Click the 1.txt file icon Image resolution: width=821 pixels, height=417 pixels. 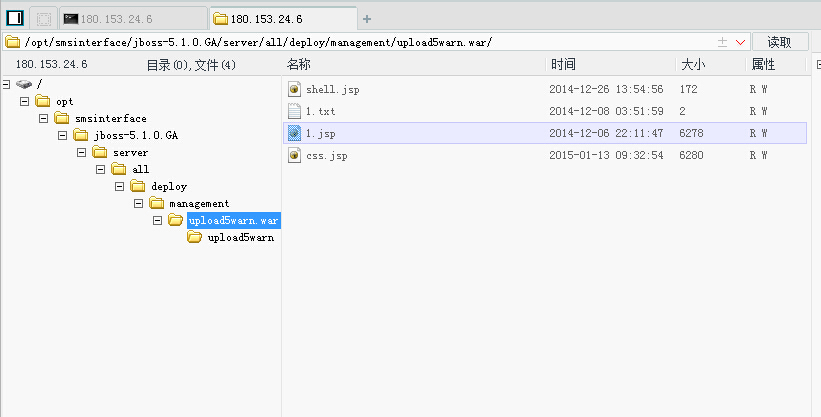(x=294, y=111)
